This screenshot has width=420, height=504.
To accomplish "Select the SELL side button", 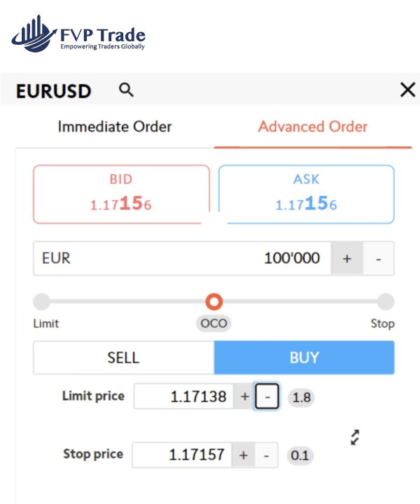I will [x=123, y=358].
